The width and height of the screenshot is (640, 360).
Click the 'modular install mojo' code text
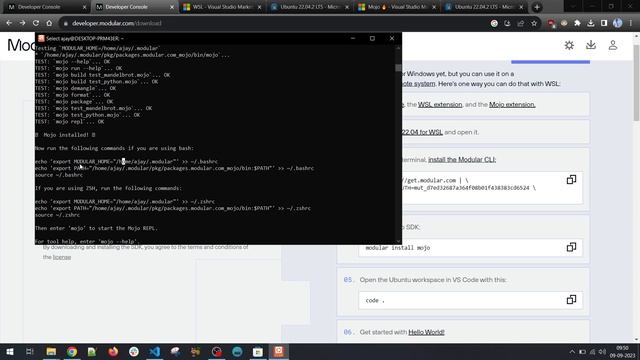click(x=398, y=248)
